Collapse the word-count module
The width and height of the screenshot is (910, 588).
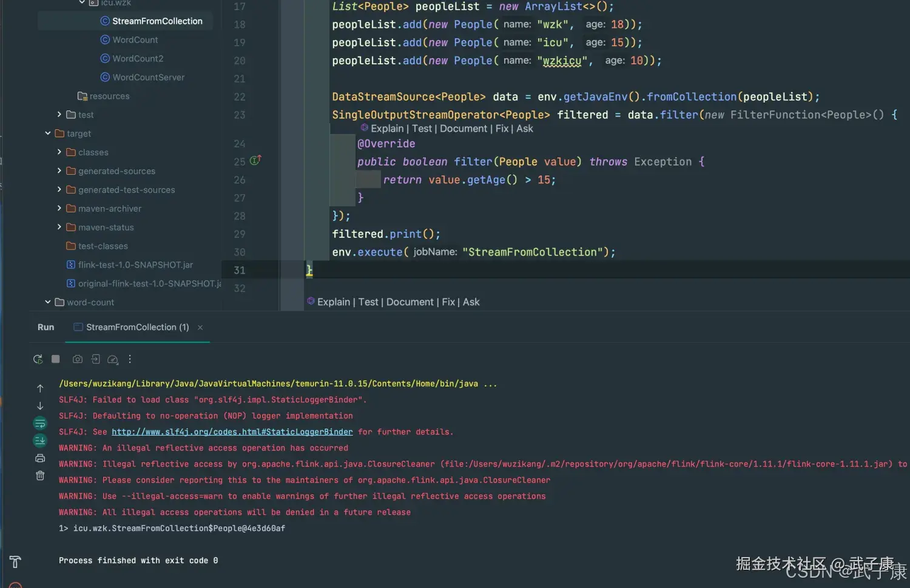(x=48, y=302)
